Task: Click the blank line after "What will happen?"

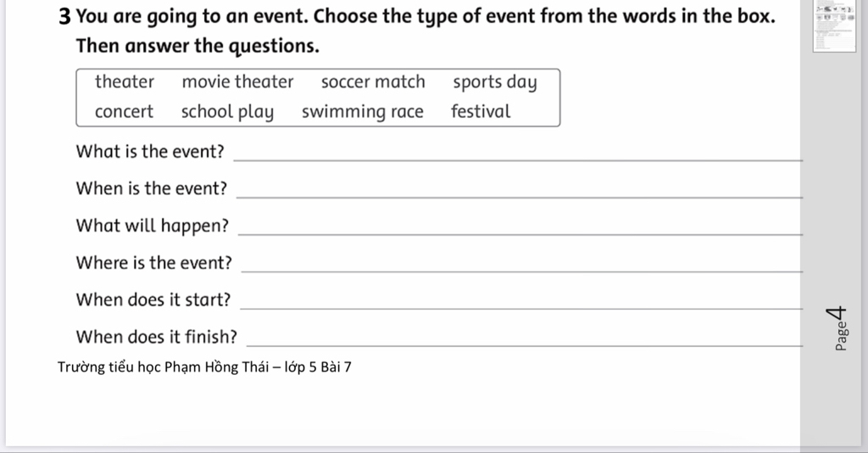Action: (x=520, y=233)
